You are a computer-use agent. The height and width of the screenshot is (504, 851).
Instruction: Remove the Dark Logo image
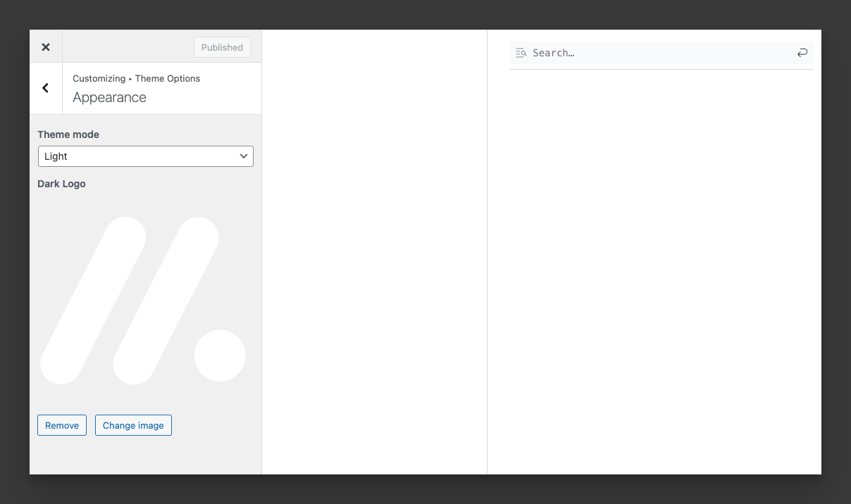point(62,425)
